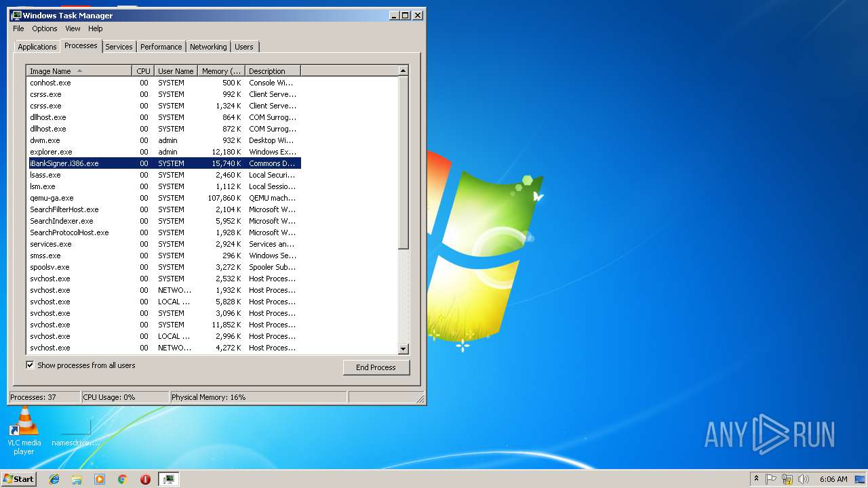Open the Options menu
Viewport: 868px width, 488px height.
coord(45,28)
